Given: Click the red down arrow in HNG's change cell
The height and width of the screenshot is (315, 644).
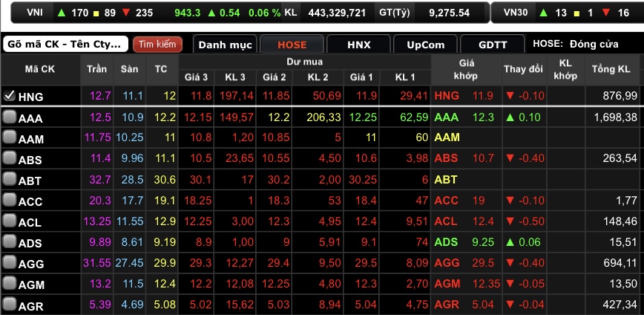Looking at the screenshot, I should (510, 96).
